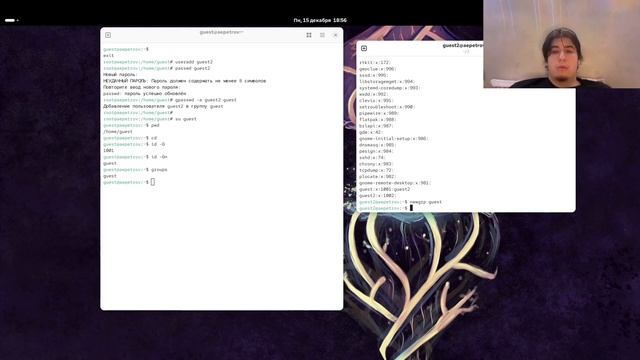The image size is (640, 360).
Task: Click the 'useradd guest2' command line
Action: point(158,62)
